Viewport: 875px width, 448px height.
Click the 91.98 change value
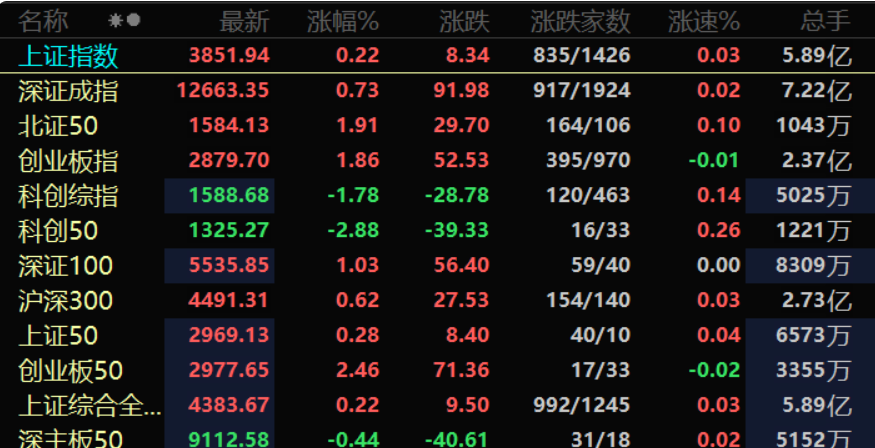pyautogui.click(x=462, y=90)
